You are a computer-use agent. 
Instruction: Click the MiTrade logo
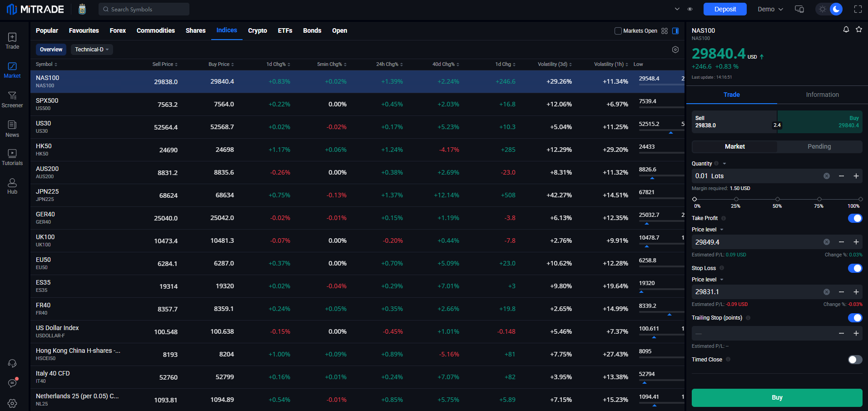click(35, 9)
